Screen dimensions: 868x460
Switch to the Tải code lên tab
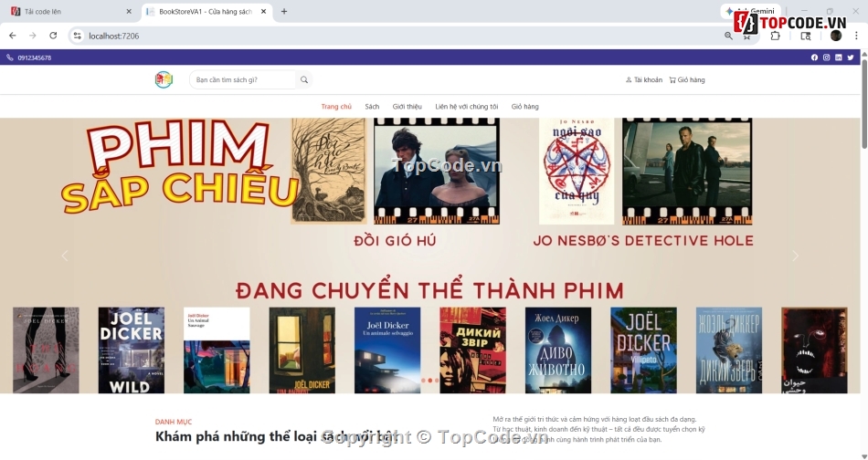71,11
